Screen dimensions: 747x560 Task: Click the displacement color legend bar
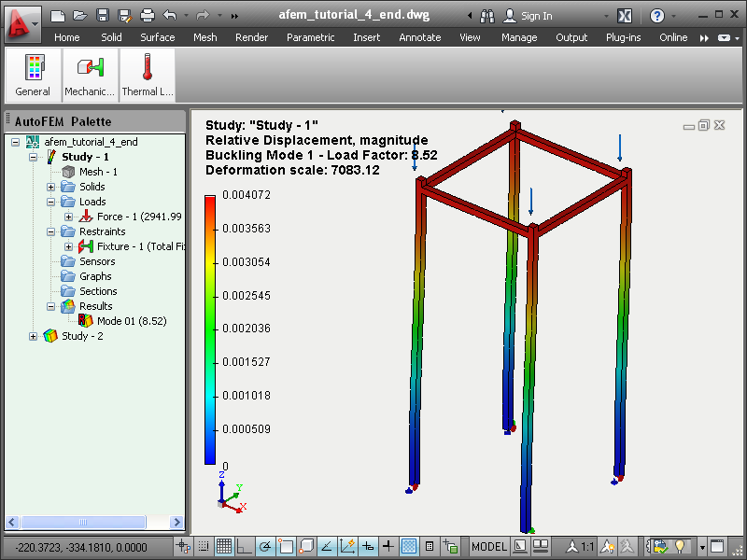[210, 329]
